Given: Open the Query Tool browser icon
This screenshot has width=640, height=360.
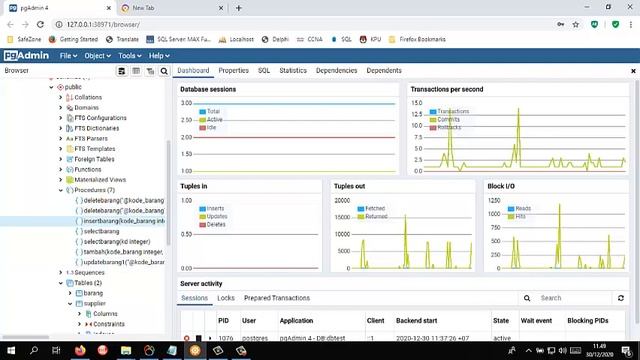Looking at the screenshot, I should 122,71.
